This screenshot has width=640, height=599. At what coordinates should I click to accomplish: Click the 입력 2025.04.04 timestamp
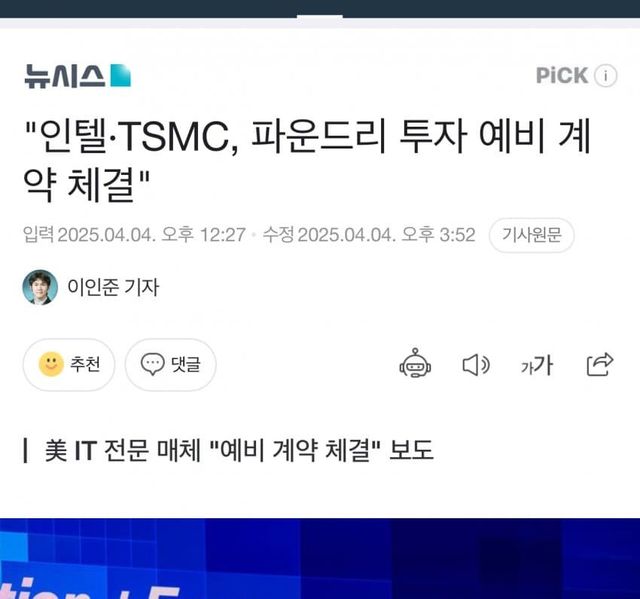coord(134,235)
